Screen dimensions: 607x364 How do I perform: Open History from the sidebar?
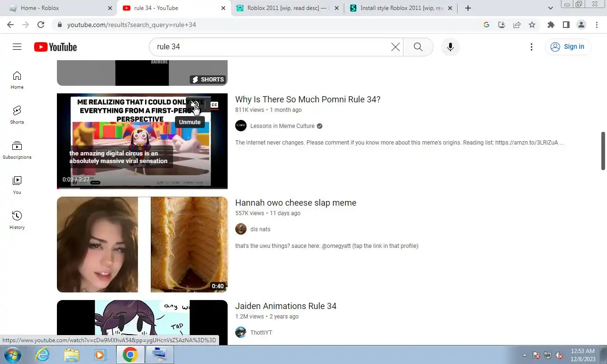click(17, 220)
